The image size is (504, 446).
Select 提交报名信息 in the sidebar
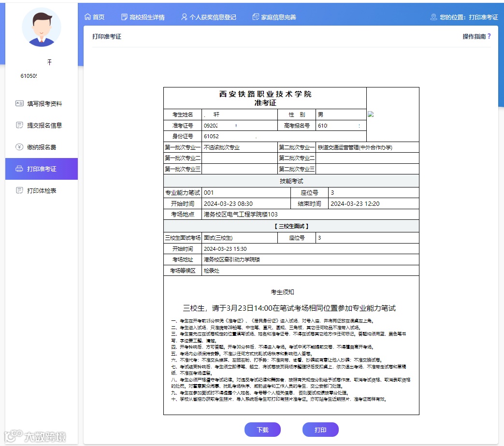click(42, 125)
